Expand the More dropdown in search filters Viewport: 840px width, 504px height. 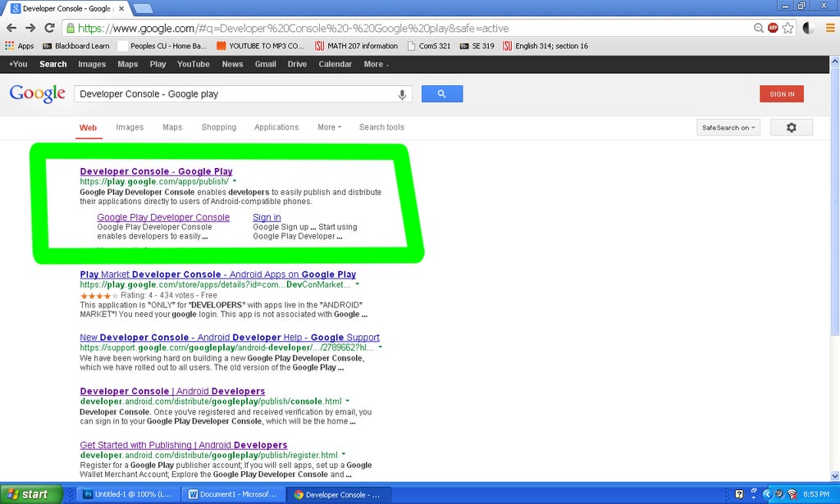click(329, 127)
